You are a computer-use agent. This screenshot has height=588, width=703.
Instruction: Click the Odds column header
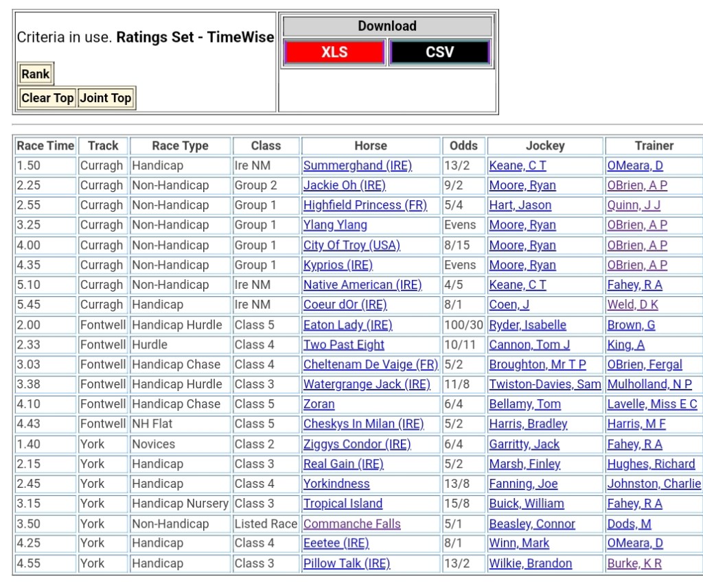[x=463, y=145]
